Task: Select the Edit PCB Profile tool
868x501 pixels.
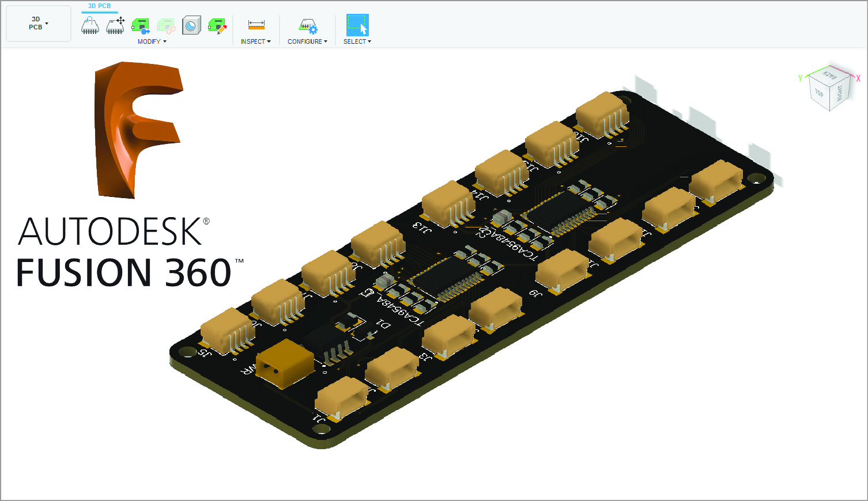Action: pyautogui.click(x=217, y=25)
